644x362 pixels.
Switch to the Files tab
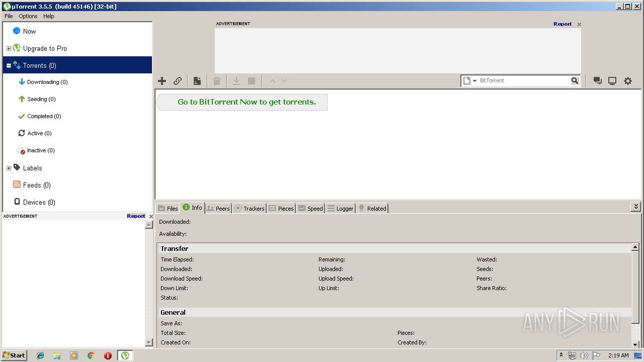pyautogui.click(x=168, y=208)
